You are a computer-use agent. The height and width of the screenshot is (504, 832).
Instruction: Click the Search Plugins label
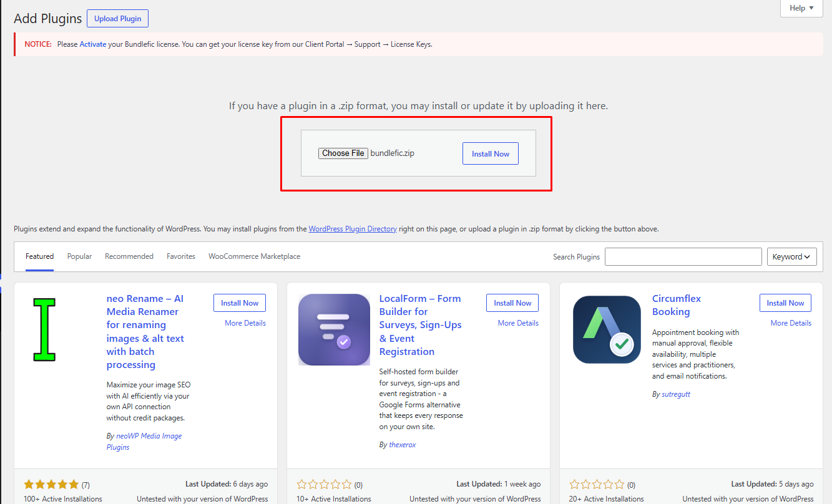576,257
